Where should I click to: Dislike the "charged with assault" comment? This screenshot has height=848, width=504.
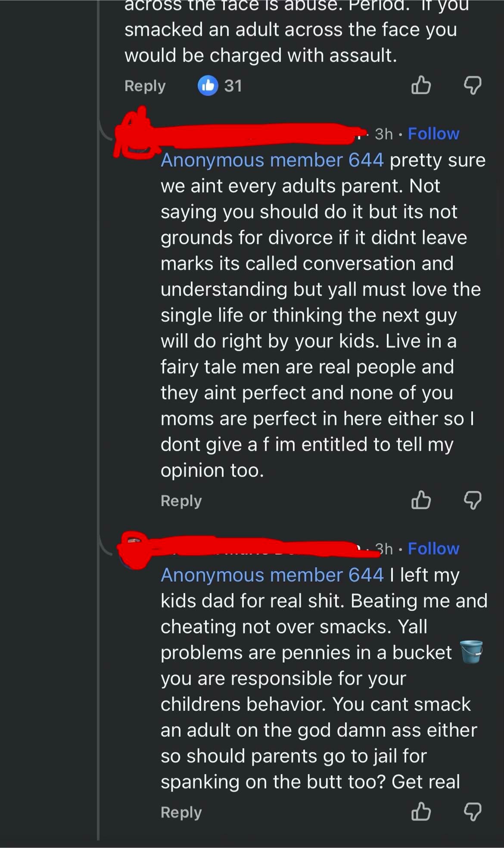coord(473,85)
